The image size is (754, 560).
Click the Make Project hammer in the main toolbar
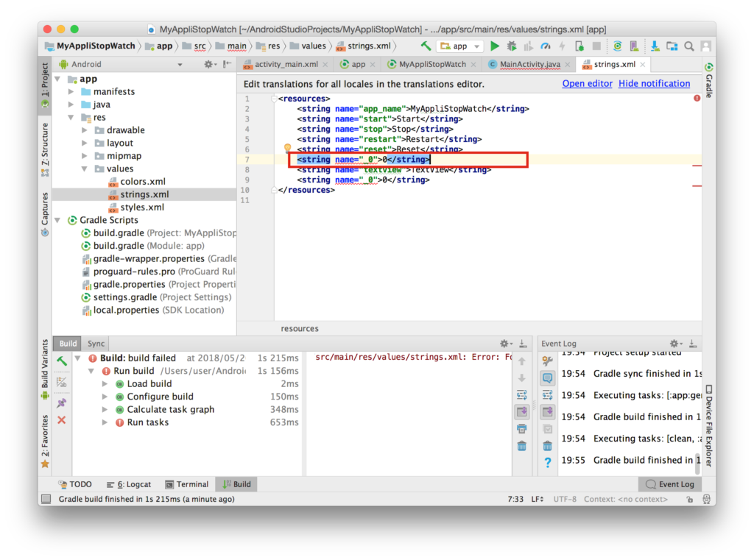click(x=426, y=46)
